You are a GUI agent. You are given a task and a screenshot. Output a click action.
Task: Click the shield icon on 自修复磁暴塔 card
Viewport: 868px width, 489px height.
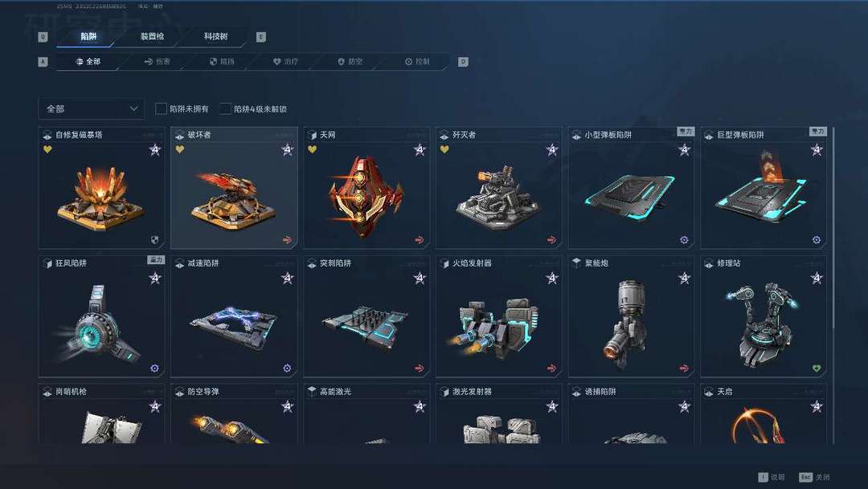pyautogui.click(x=154, y=239)
